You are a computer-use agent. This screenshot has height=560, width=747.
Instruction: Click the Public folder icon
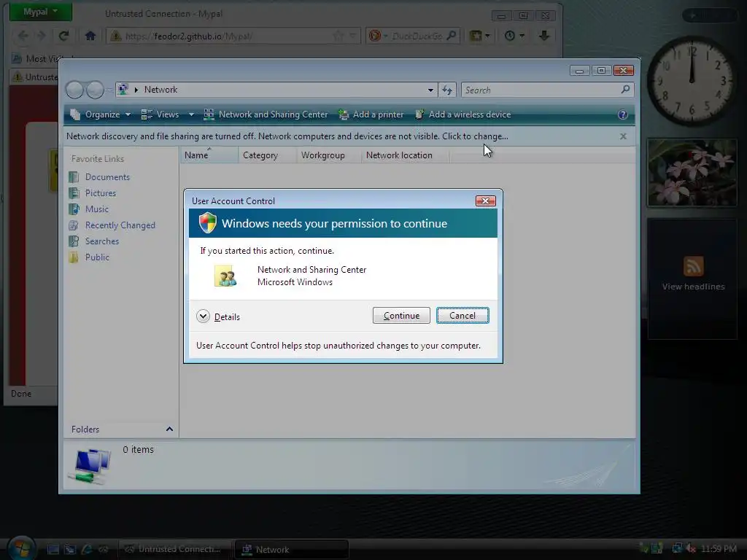[74, 257]
